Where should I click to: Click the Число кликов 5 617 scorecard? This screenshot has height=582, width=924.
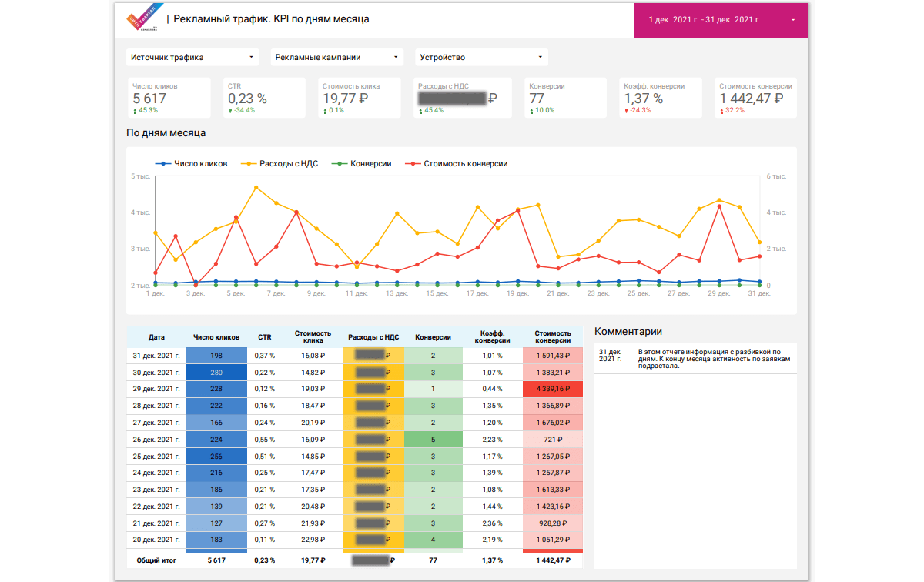pyautogui.click(x=169, y=97)
